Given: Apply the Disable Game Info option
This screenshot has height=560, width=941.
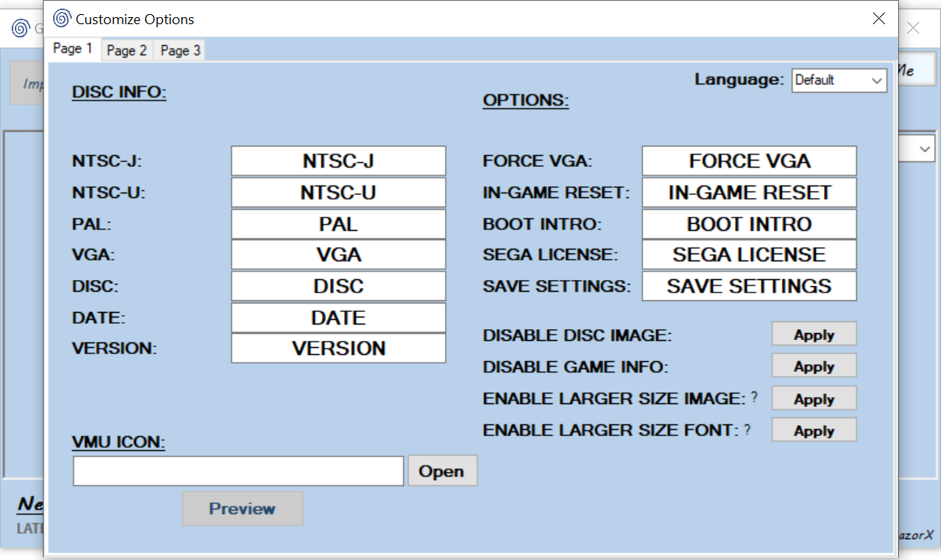Looking at the screenshot, I should (x=814, y=366).
